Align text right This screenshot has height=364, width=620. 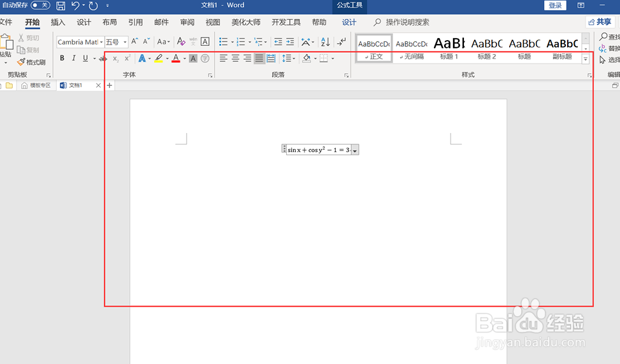(x=247, y=59)
